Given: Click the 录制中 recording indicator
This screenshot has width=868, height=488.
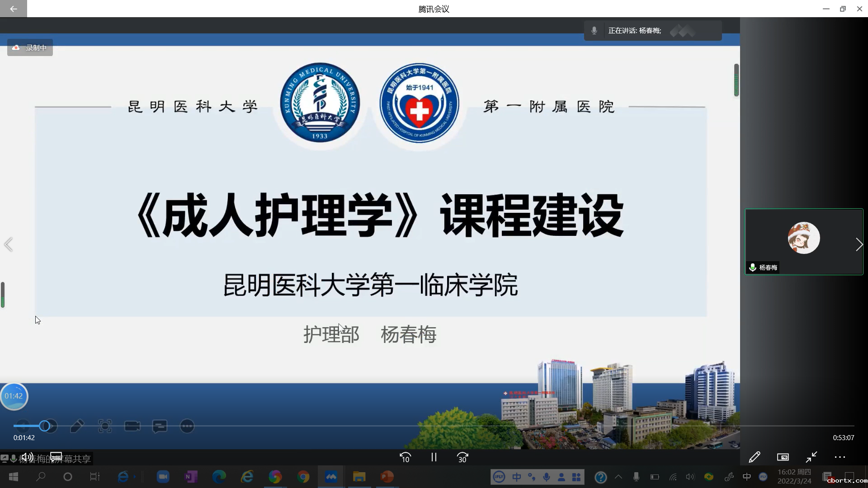Looking at the screenshot, I should (x=30, y=47).
